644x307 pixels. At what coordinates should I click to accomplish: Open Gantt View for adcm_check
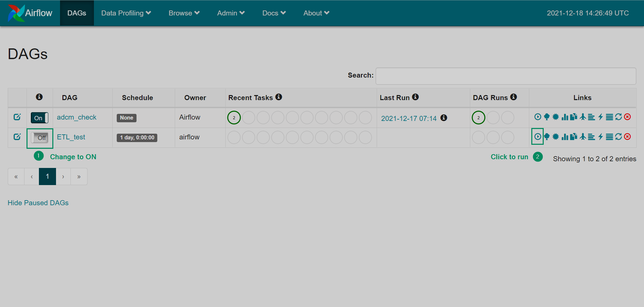click(592, 117)
